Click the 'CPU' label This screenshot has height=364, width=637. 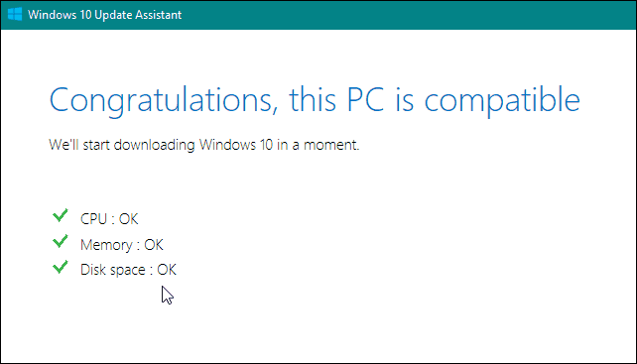(x=94, y=219)
